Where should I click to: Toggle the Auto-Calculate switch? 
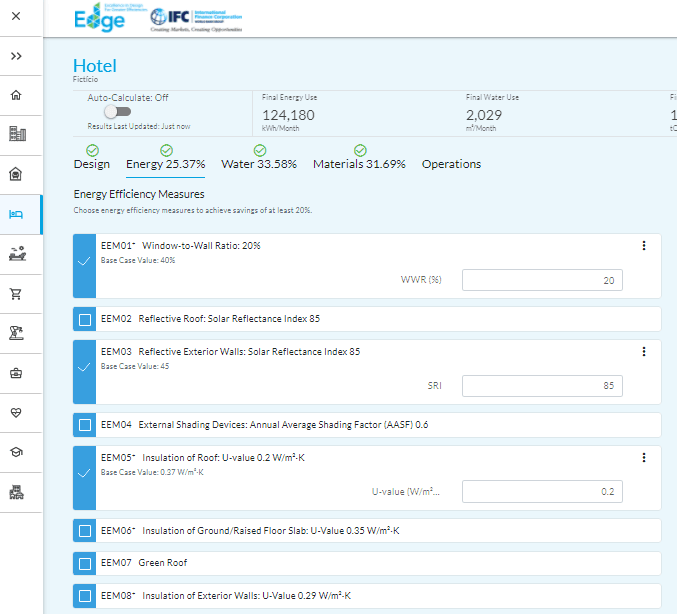click(116, 112)
